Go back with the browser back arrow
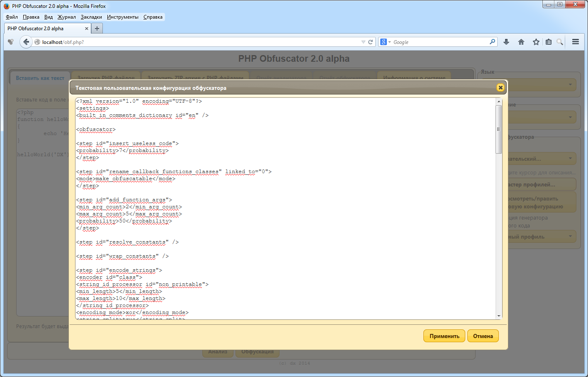 (26, 42)
